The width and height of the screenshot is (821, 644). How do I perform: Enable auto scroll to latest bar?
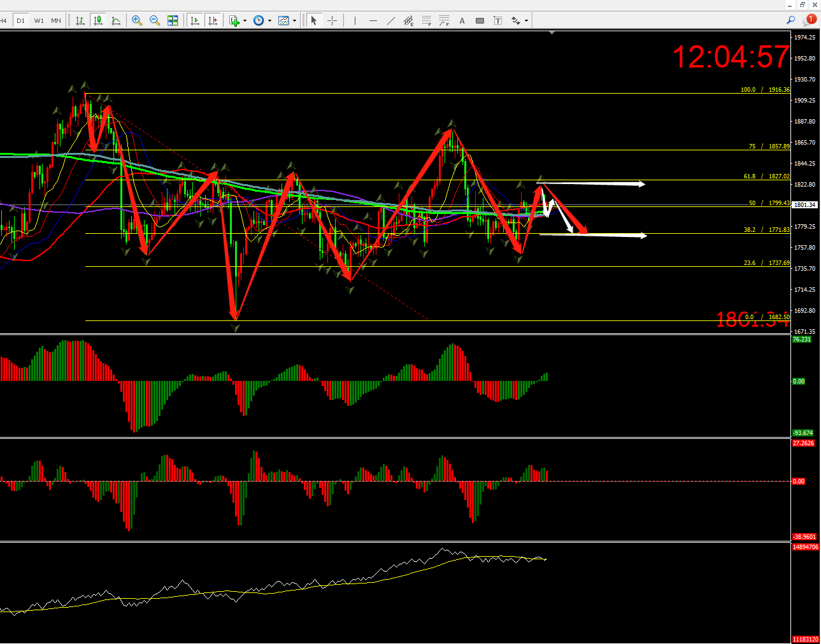coord(195,20)
